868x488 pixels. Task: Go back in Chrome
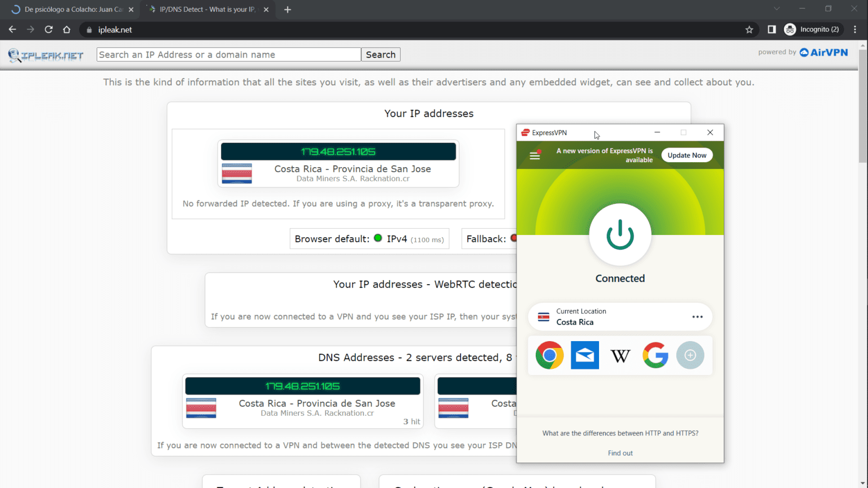[x=12, y=29]
